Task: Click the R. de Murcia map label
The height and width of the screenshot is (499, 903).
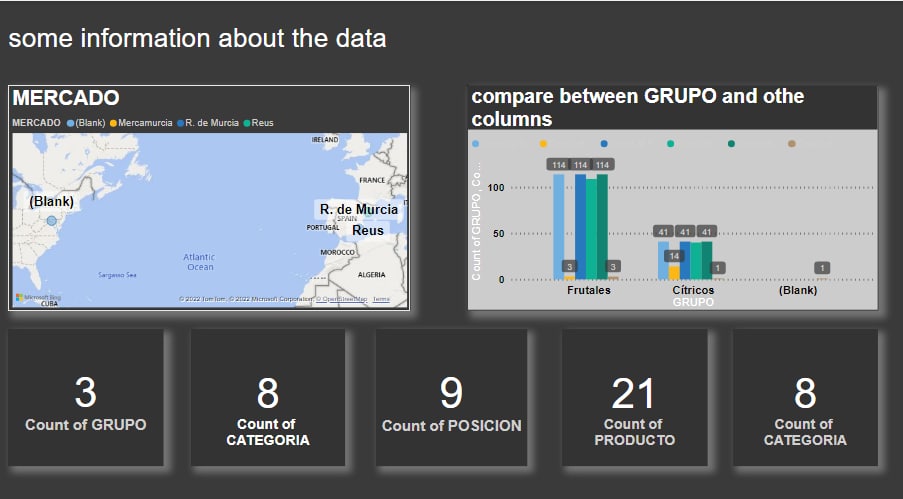Action: [x=359, y=209]
